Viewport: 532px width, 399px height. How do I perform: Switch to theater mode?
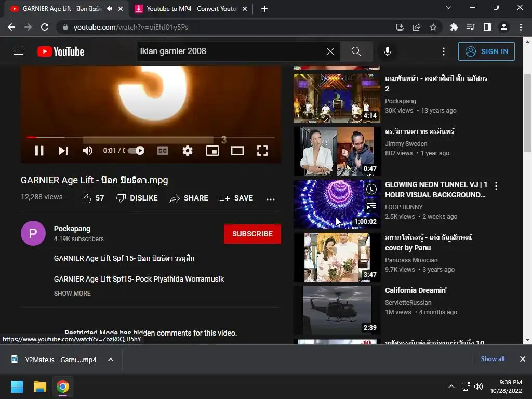pyautogui.click(x=237, y=151)
